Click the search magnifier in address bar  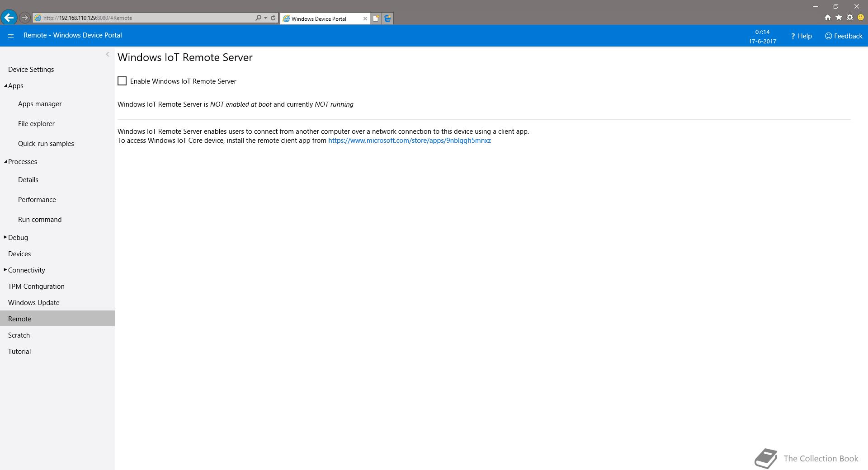[258, 18]
